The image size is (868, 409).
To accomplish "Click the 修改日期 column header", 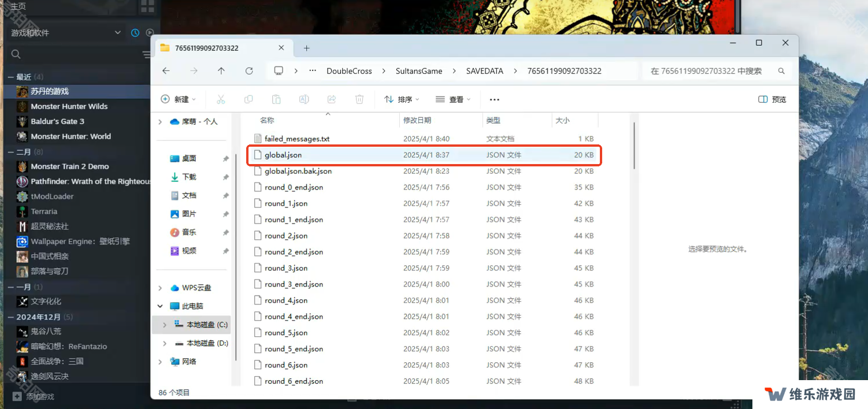I will (441, 120).
